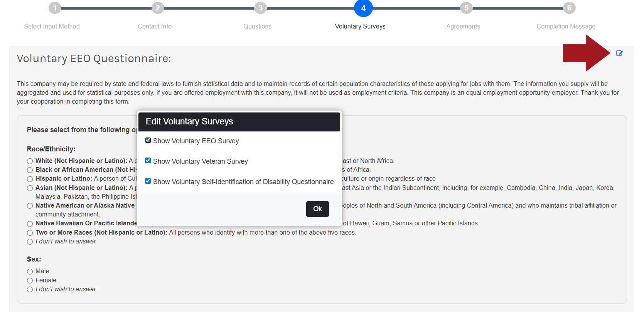Pick Asian (Not Hispanic or Latino) radio
644x312 pixels.
tap(30, 188)
